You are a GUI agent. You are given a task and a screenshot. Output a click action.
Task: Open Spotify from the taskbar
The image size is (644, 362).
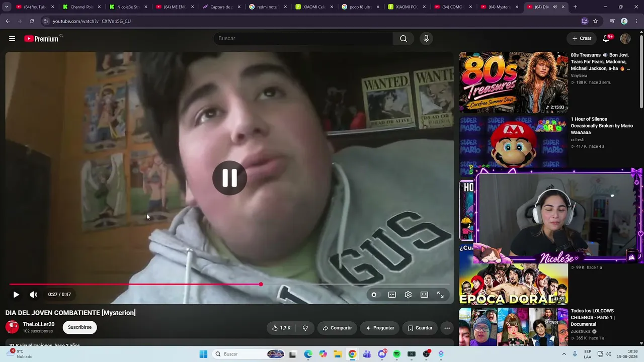point(397,354)
